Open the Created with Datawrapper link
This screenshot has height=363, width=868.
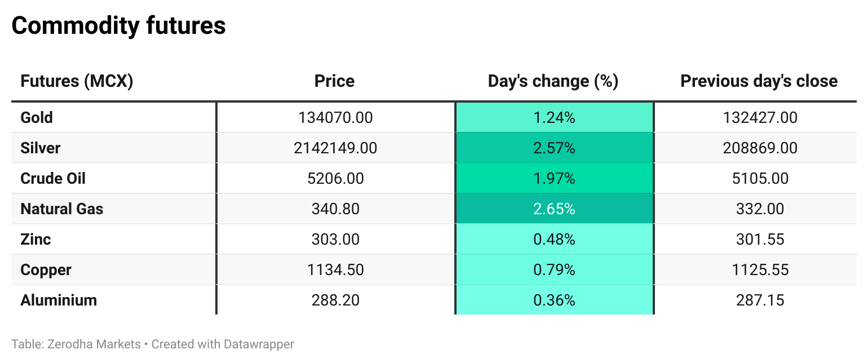pos(223,344)
